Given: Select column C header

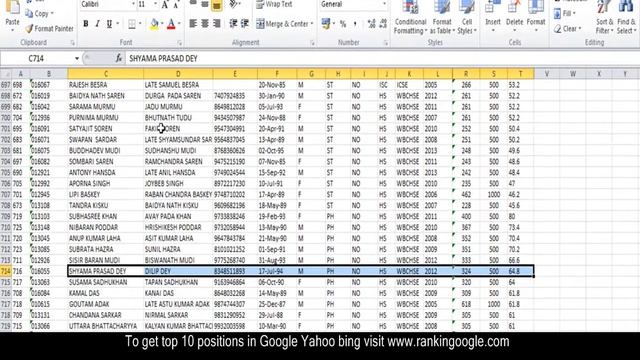Looking at the screenshot, I should point(106,74).
